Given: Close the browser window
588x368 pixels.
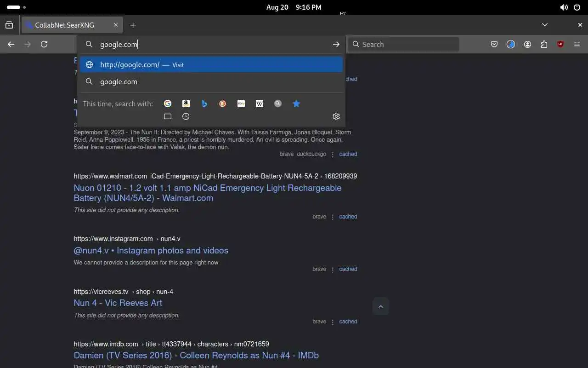Looking at the screenshot, I should pos(580,25).
